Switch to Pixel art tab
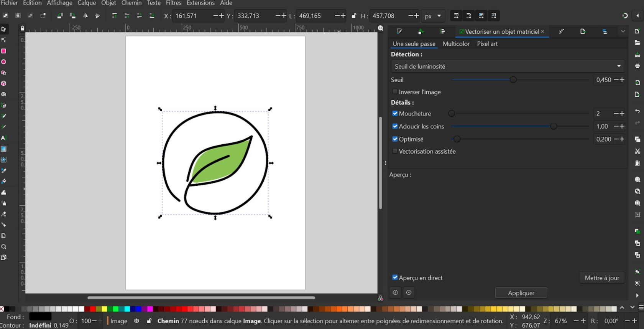The image size is (644, 329). (x=487, y=44)
